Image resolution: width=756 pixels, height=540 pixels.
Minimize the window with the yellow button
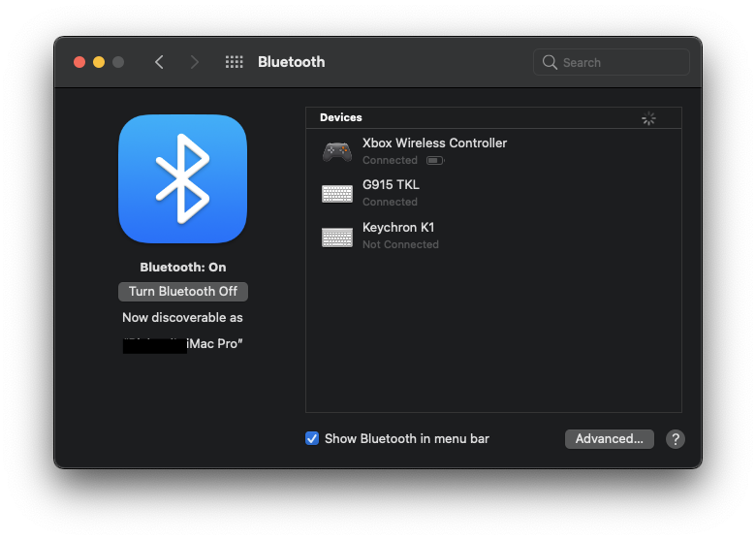click(x=99, y=62)
